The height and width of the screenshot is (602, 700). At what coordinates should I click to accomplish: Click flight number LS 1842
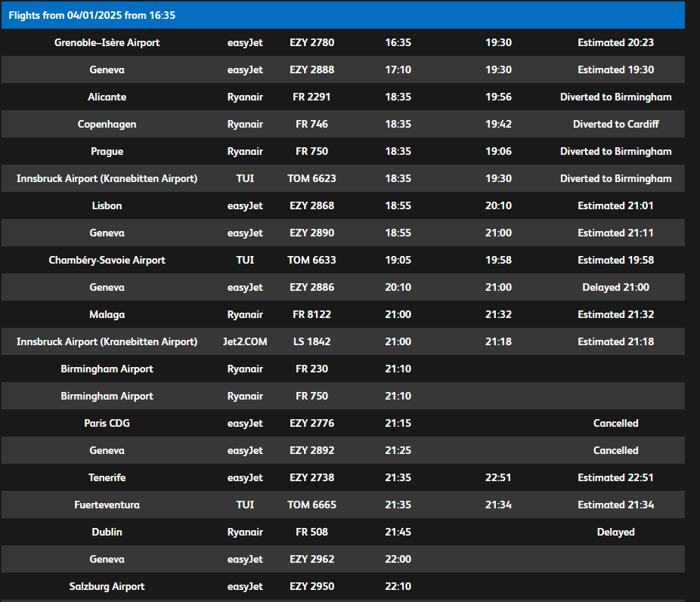tap(311, 341)
